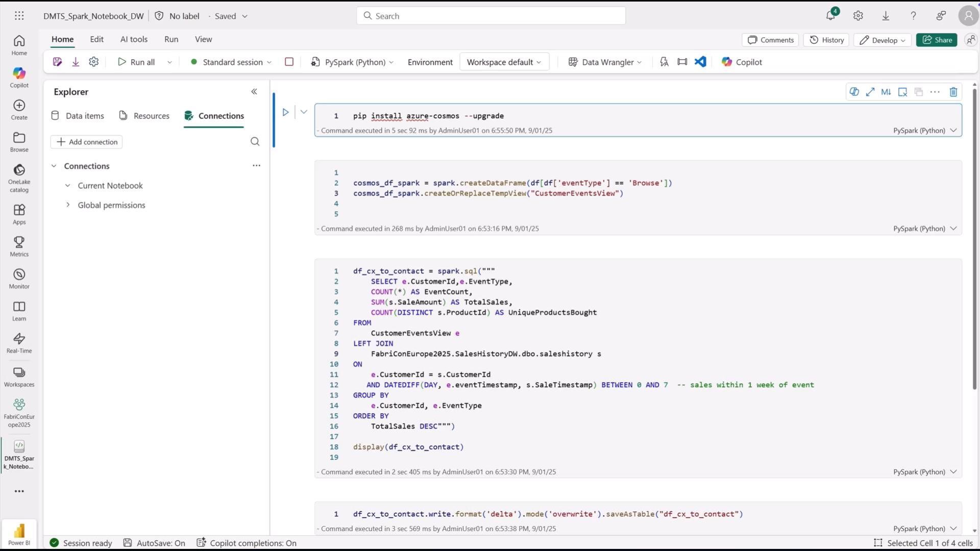Expand the Global permissions tree node

click(68, 205)
